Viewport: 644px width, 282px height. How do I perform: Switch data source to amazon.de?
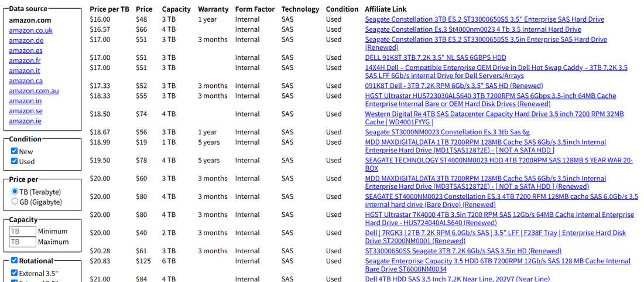[x=26, y=40]
